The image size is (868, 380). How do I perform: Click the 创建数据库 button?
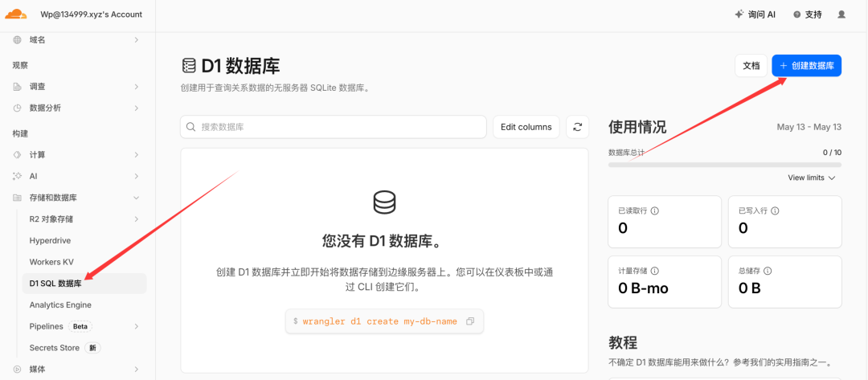[807, 65]
